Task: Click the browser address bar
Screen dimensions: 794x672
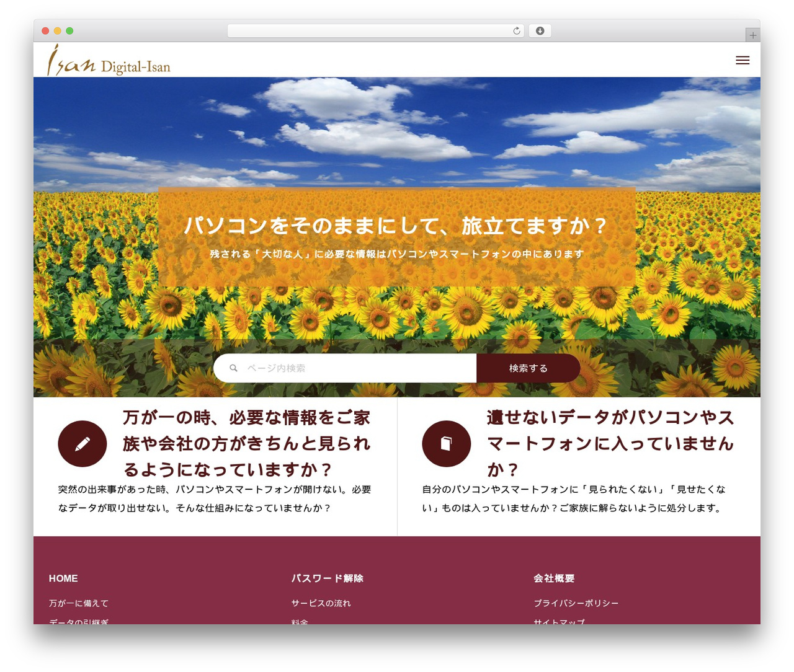Action: click(x=376, y=31)
